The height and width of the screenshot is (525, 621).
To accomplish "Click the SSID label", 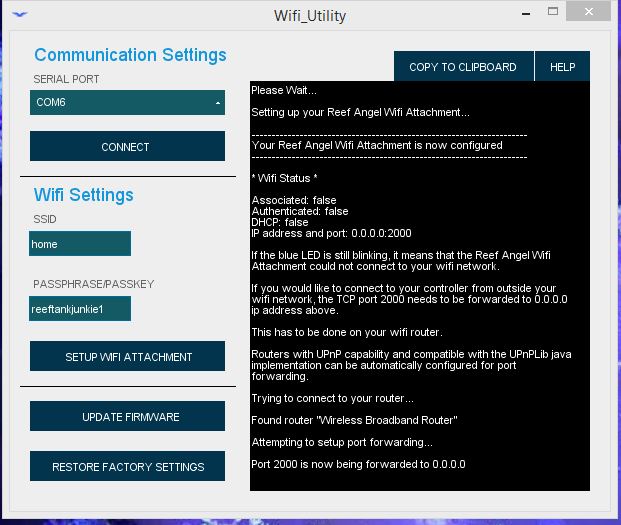I will click(x=45, y=219).
